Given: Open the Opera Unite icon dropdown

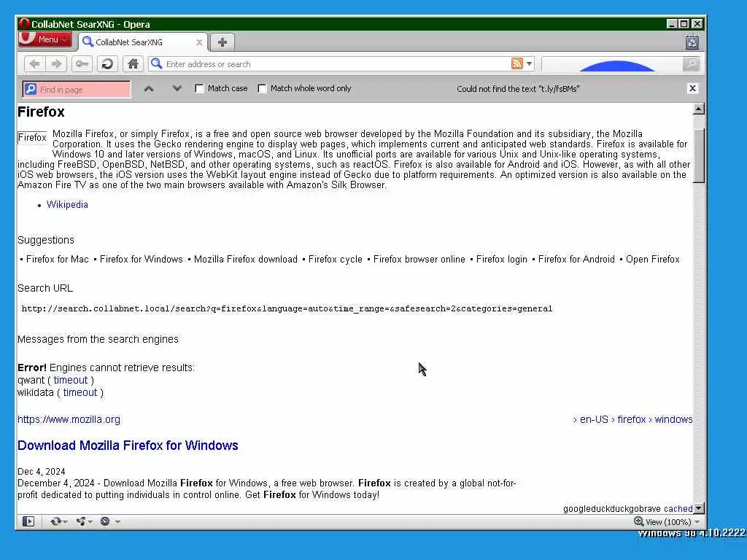Looking at the screenshot, I should tap(84, 521).
